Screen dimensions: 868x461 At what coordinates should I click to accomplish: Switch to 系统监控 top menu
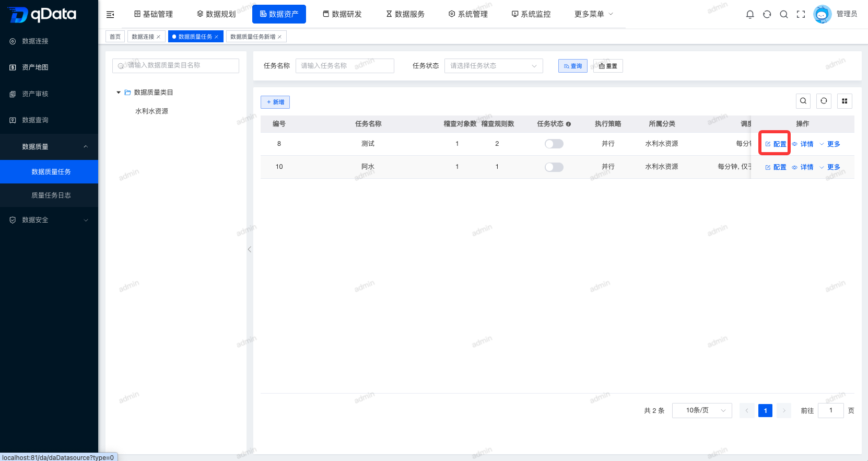coord(531,14)
